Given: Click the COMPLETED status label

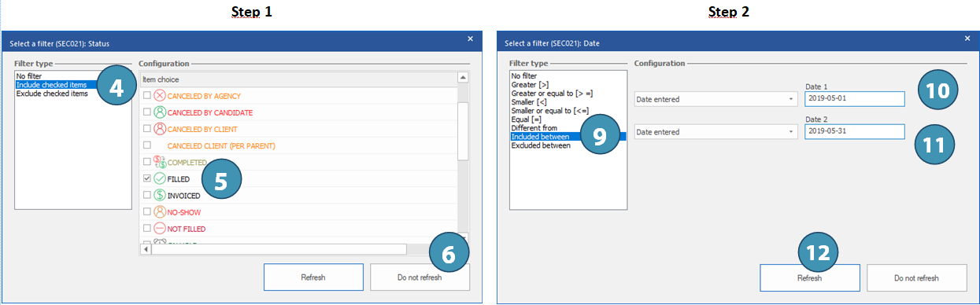Looking at the screenshot, I should click(187, 163).
